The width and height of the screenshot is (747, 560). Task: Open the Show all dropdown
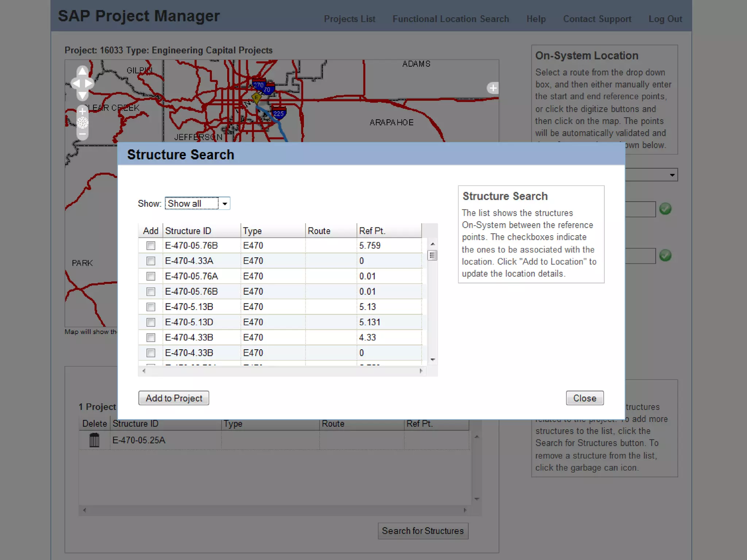197,203
